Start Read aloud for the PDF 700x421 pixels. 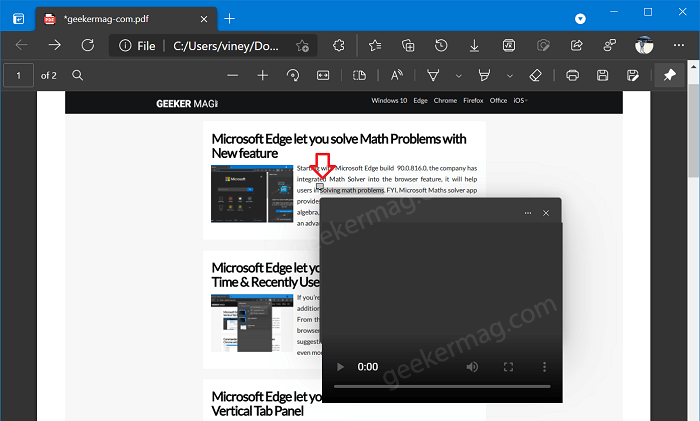[396, 75]
